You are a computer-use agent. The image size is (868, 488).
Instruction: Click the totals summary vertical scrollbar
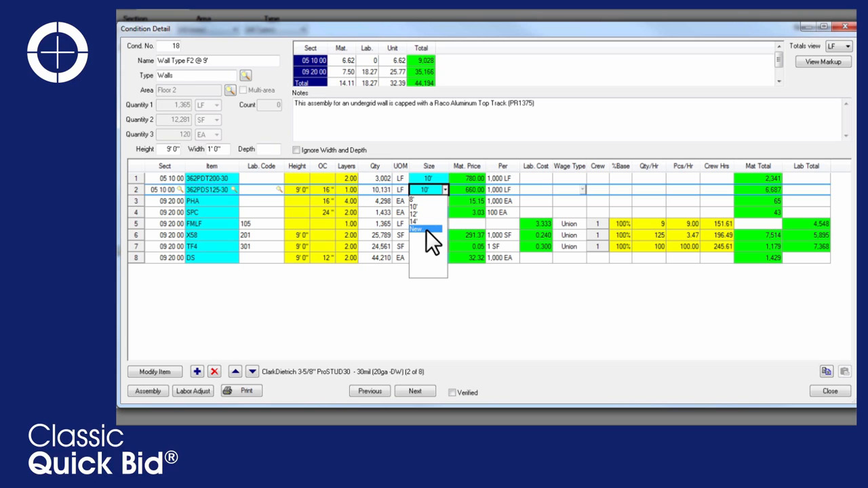click(778, 64)
